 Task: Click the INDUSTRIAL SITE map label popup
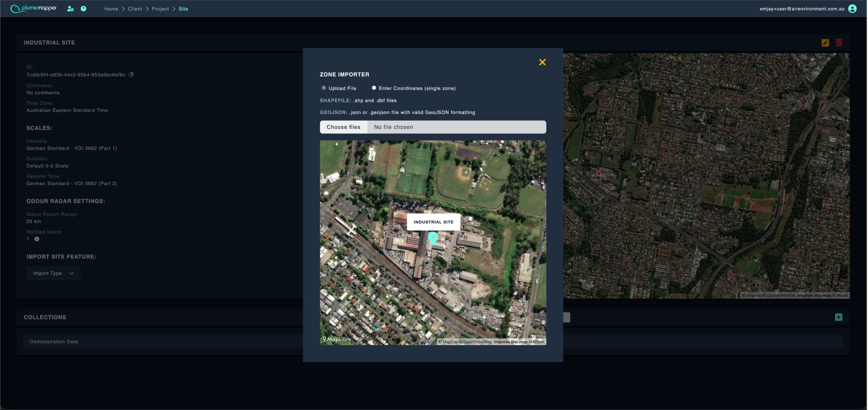(x=433, y=222)
